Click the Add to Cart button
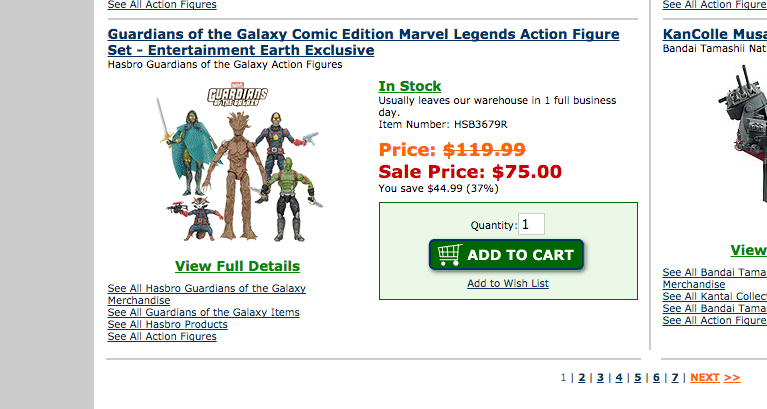Screen dimensions: 767x409 pos(506,255)
